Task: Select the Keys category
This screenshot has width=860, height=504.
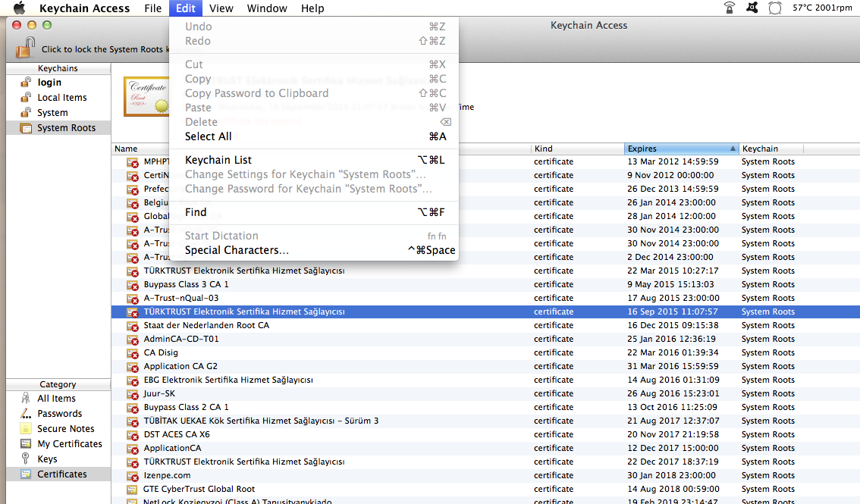Action: click(58, 459)
